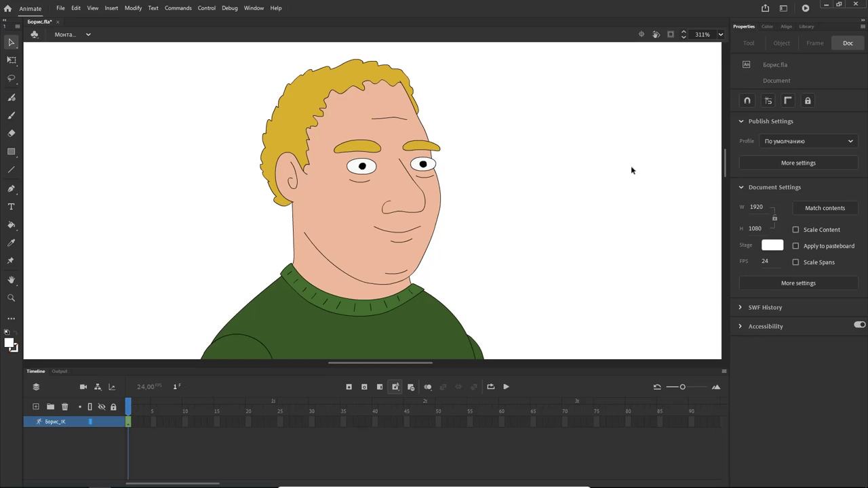Select the Eyedropper tool
868x488 pixels.
(x=12, y=243)
